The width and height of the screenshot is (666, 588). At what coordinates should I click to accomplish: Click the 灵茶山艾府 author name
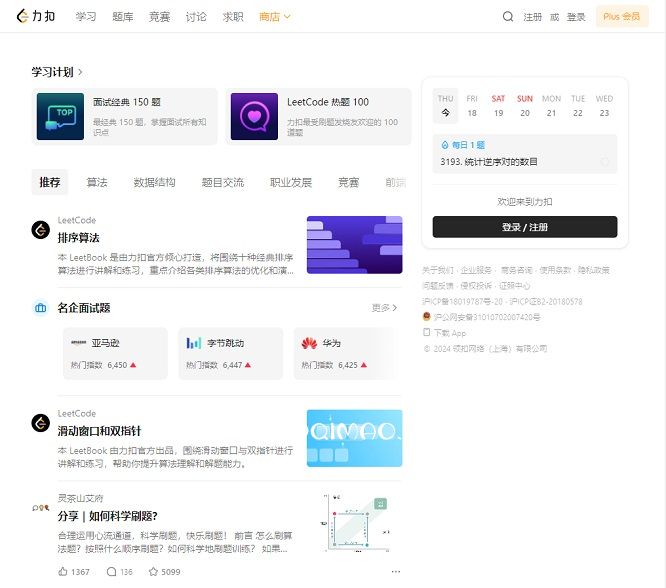pos(80,498)
